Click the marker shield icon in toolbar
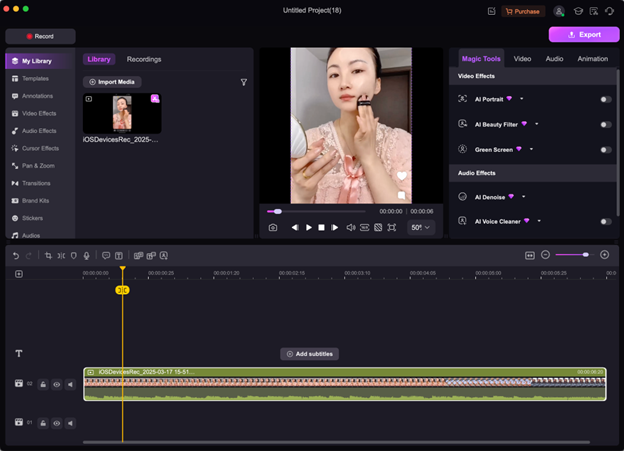The width and height of the screenshot is (624, 451). 74,256
